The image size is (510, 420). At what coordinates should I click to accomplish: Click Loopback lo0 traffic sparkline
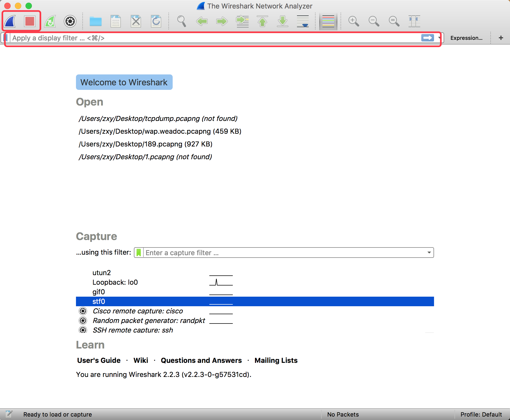point(221,282)
